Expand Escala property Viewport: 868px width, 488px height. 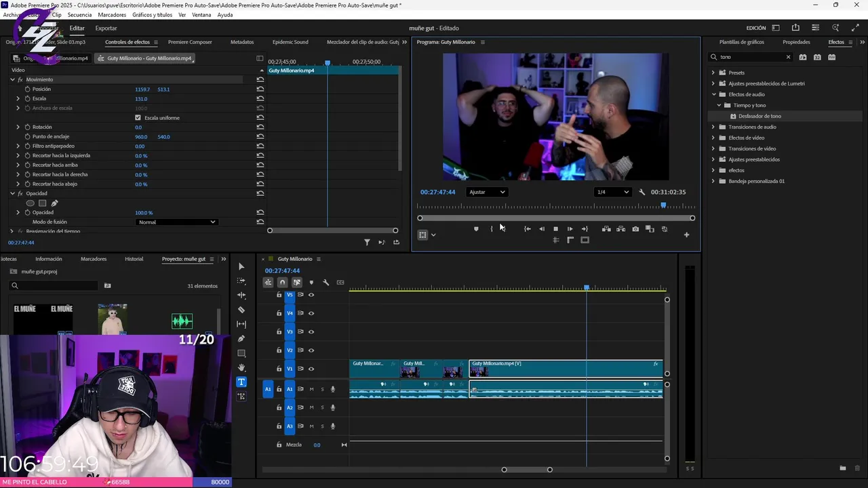[18, 99]
